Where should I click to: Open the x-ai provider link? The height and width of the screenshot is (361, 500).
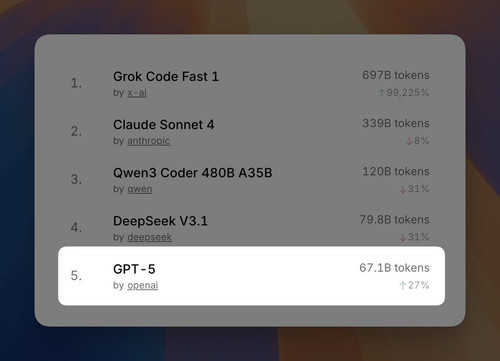click(x=137, y=93)
